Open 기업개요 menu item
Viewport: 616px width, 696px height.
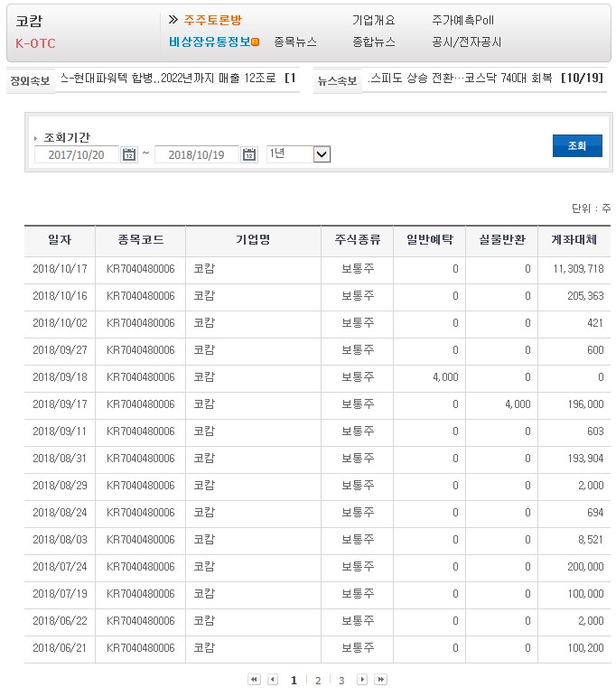374,20
